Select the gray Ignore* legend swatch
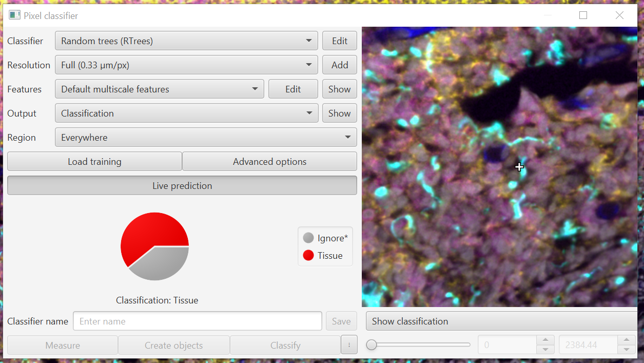 click(308, 238)
